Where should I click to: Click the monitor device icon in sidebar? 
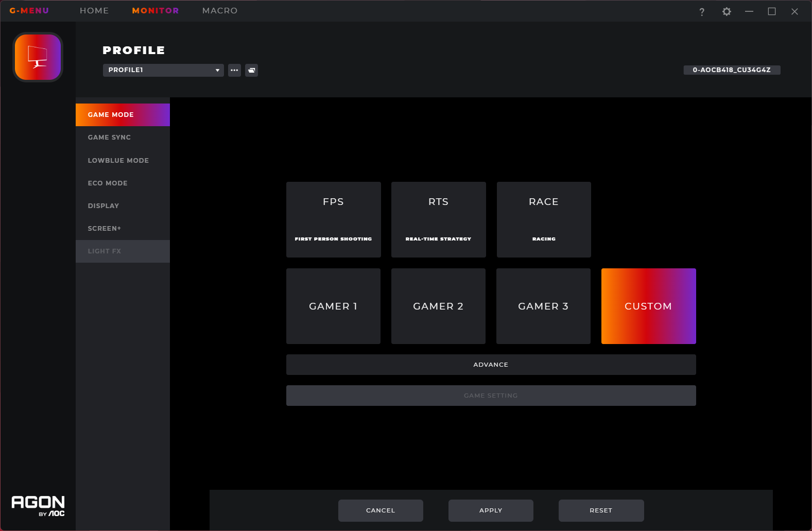point(38,57)
